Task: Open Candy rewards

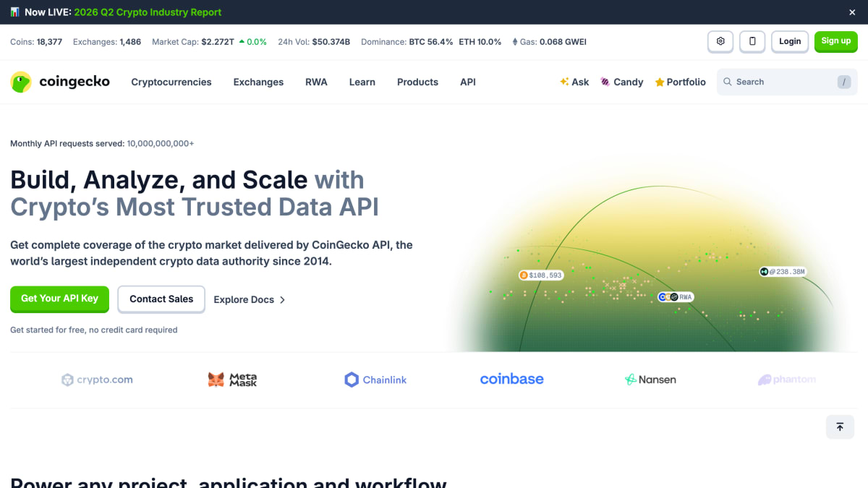Action: (621, 82)
